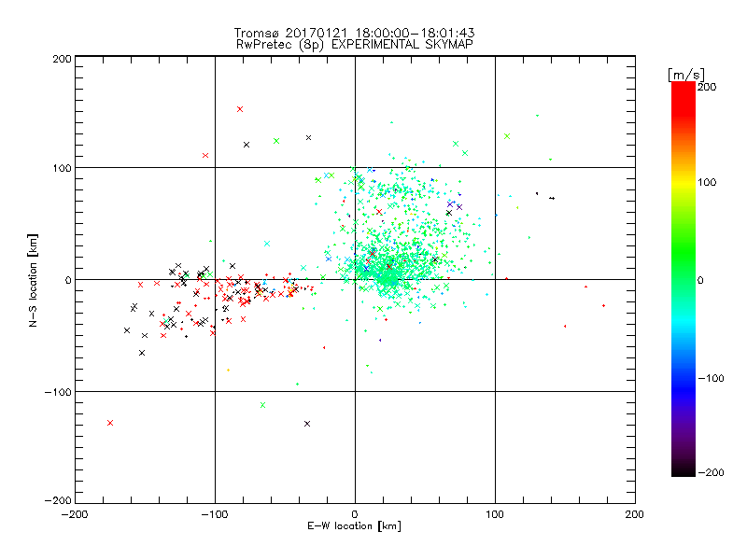Click the title text 'Tromsø 20170121 18:00:00-18:01:43'
This screenshot has width=747, height=560.
(354, 33)
